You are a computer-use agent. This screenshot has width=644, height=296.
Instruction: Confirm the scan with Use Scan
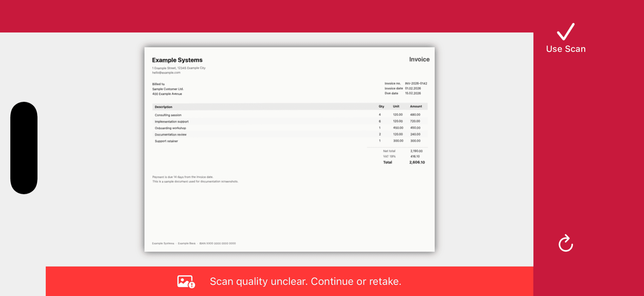pyautogui.click(x=566, y=38)
